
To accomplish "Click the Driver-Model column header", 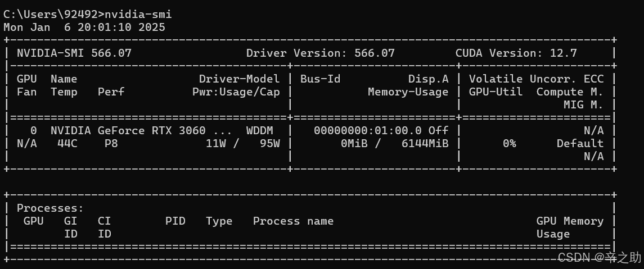I will click(240, 79).
